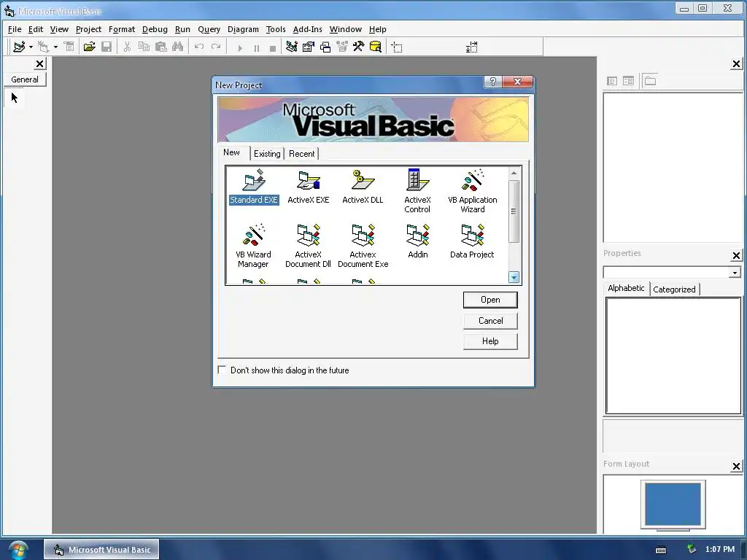
Task: Open the Add Project dropdown arrow
Action: pyautogui.click(x=31, y=47)
